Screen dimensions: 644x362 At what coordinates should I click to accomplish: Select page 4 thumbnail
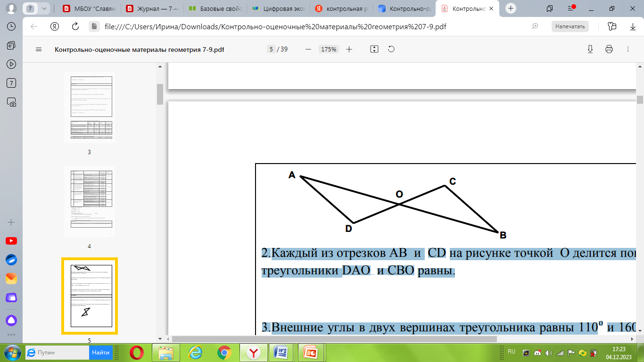coord(89,202)
